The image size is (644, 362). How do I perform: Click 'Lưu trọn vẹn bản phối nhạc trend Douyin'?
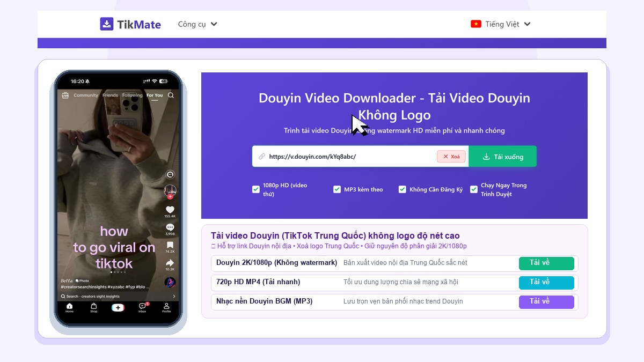point(403,301)
